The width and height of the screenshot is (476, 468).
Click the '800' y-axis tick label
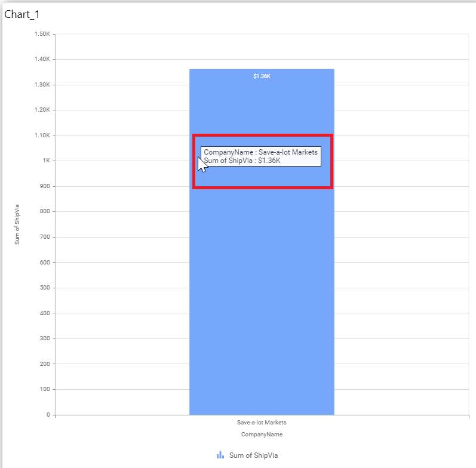pyautogui.click(x=45, y=211)
